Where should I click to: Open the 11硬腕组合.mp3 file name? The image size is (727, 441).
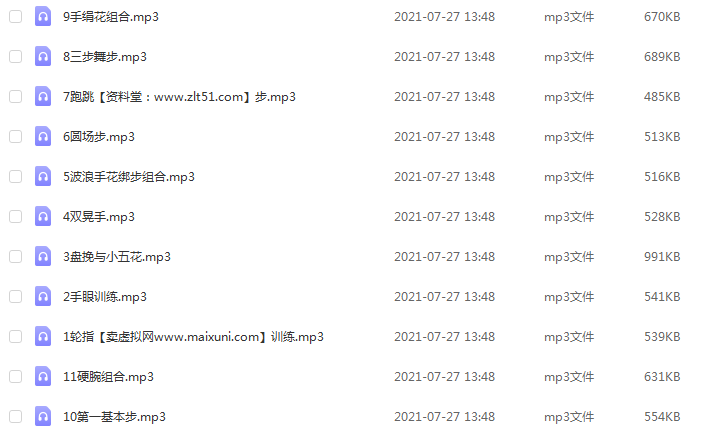coord(108,377)
